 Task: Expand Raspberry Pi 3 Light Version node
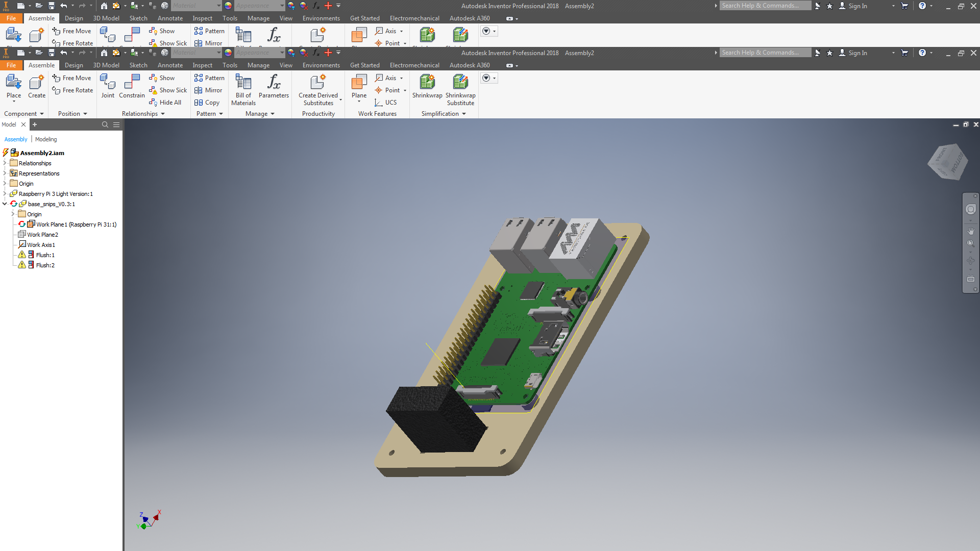click(x=5, y=194)
